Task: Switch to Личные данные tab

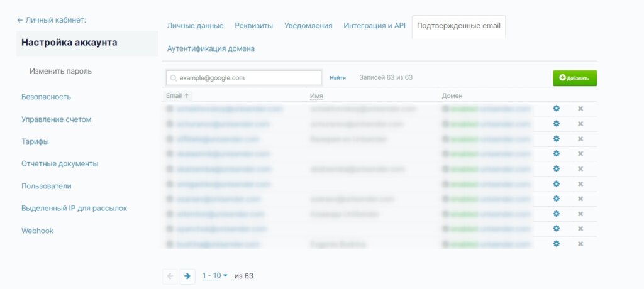Action: (195, 26)
